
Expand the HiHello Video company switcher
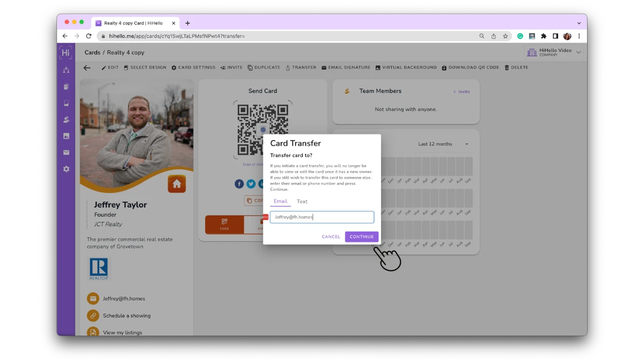(553, 51)
